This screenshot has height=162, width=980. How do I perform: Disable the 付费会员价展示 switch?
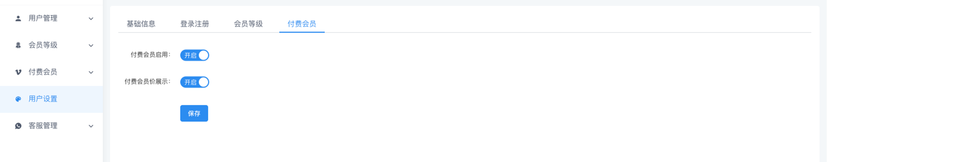194,82
